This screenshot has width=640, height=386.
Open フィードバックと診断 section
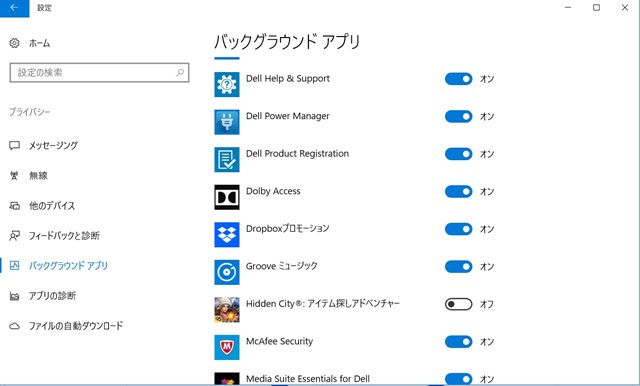tap(64, 235)
